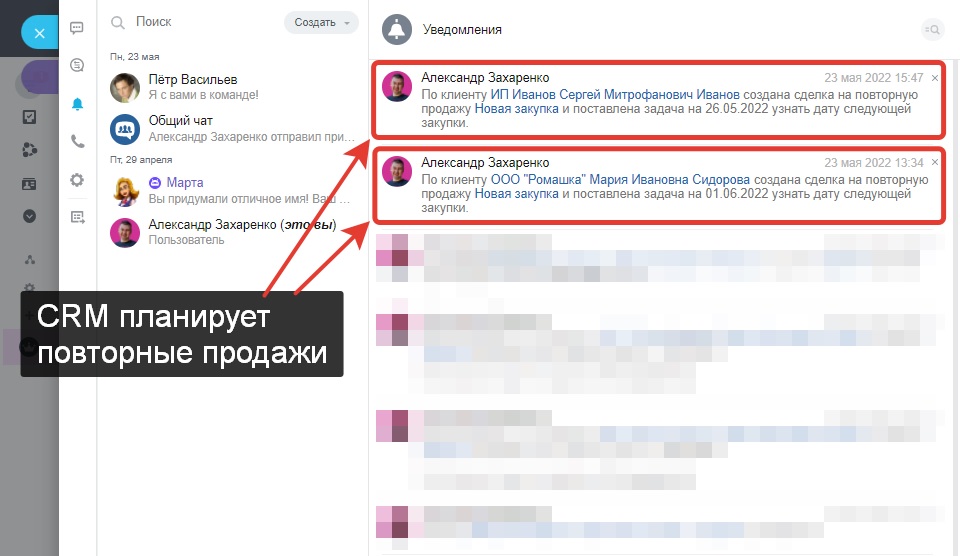
Task: Click the open lines chat icon below chats
Action: tap(77, 65)
